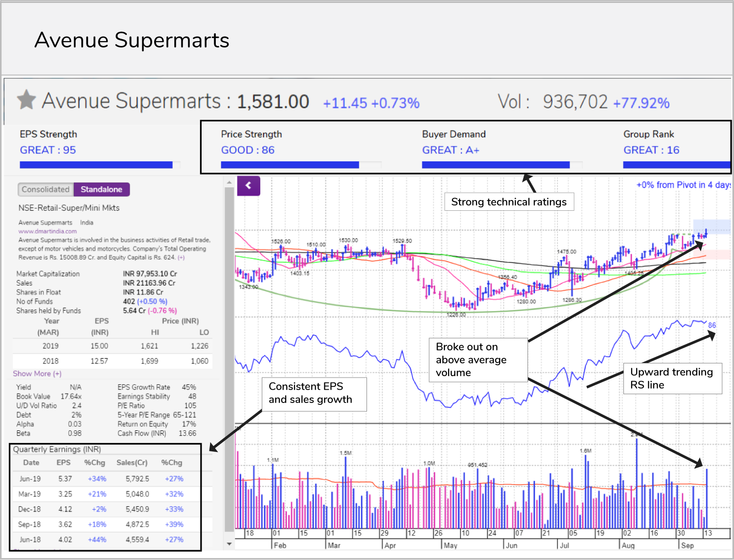734x560 pixels.
Task: Click the Buyer Demand GREAT : A+ value
Action: pos(451,150)
